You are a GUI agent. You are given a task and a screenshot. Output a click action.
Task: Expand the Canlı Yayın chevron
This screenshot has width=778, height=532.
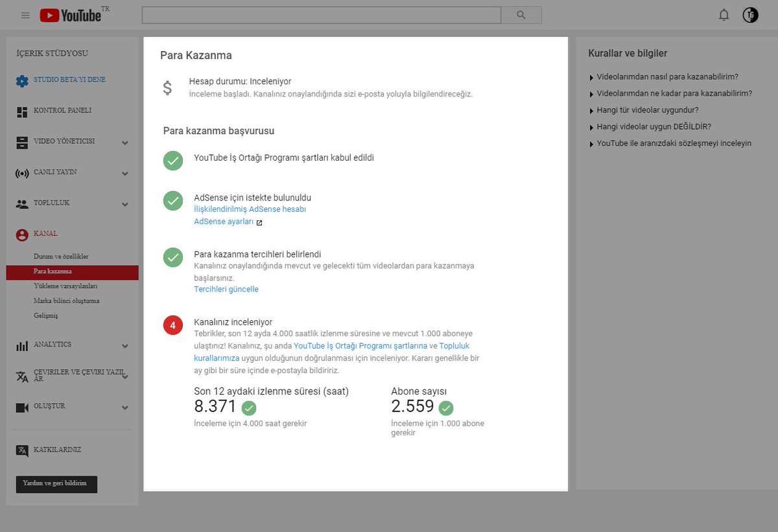[x=125, y=174]
